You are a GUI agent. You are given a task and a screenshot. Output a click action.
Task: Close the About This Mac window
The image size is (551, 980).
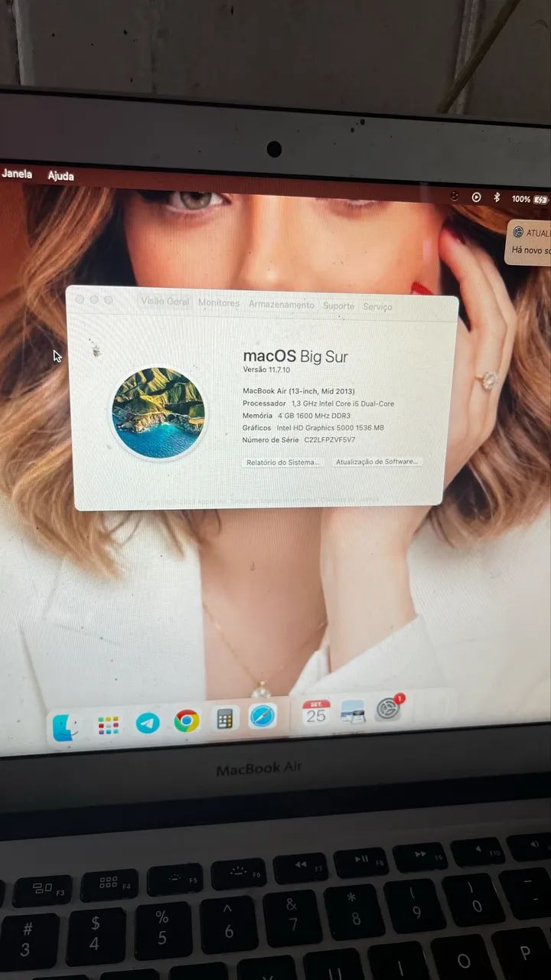tap(80, 299)
